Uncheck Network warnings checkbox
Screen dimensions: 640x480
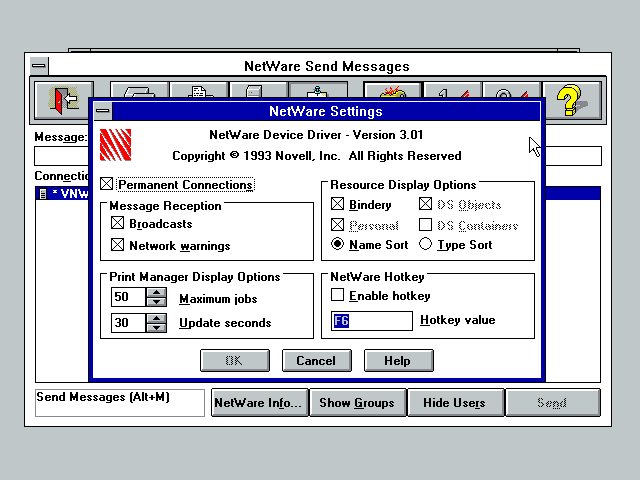pyautogui.click(x=118, y=245)
